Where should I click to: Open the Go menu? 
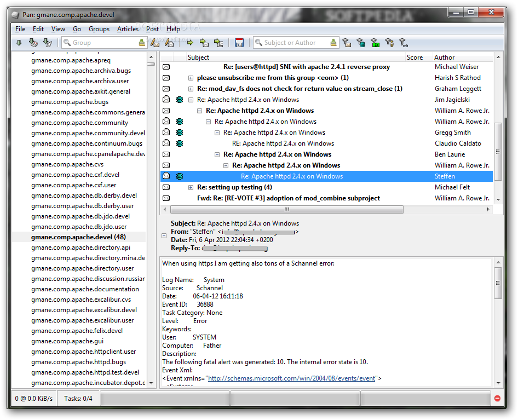(77, 29)
